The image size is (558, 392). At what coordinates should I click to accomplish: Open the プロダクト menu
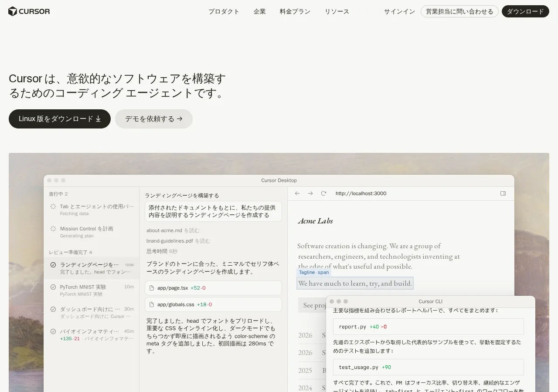click(x=224, y=11)
